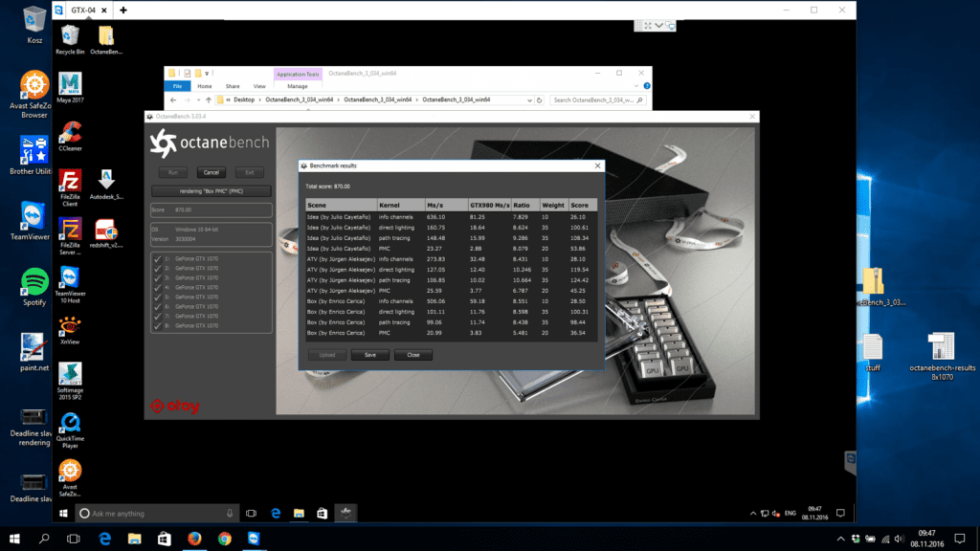Open the FileZilla Client desktop icon
The height and width of the screenshot is (551, 980).
coord(70,187)
